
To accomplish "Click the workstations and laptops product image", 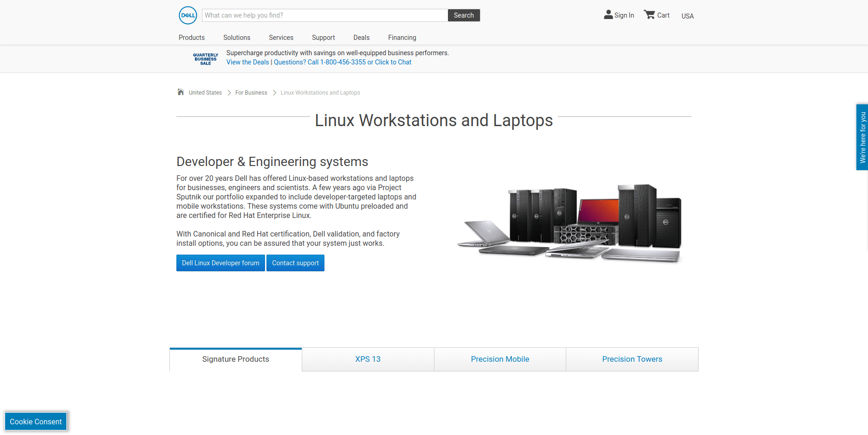I will 570,223.
